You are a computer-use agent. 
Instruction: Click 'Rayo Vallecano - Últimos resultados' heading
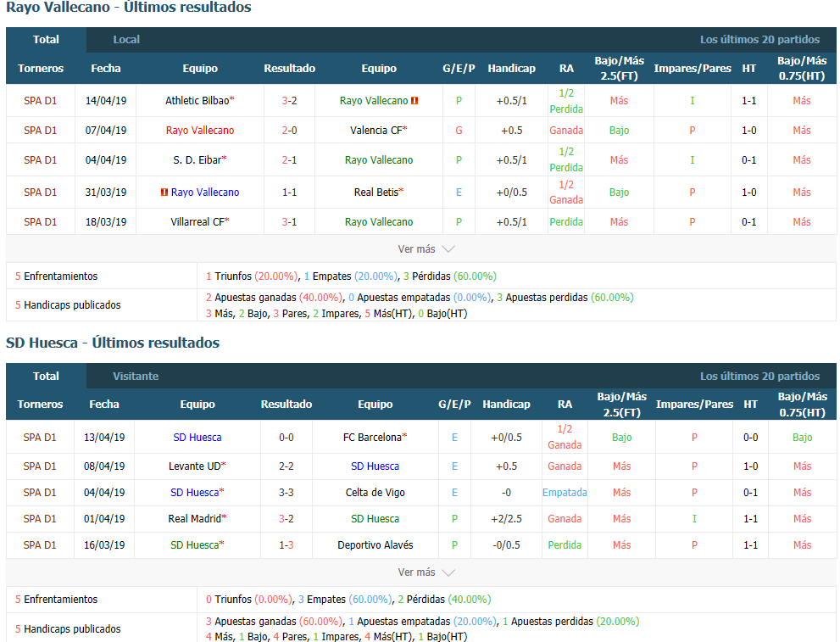pyautogui.click(x=129, y=8)
